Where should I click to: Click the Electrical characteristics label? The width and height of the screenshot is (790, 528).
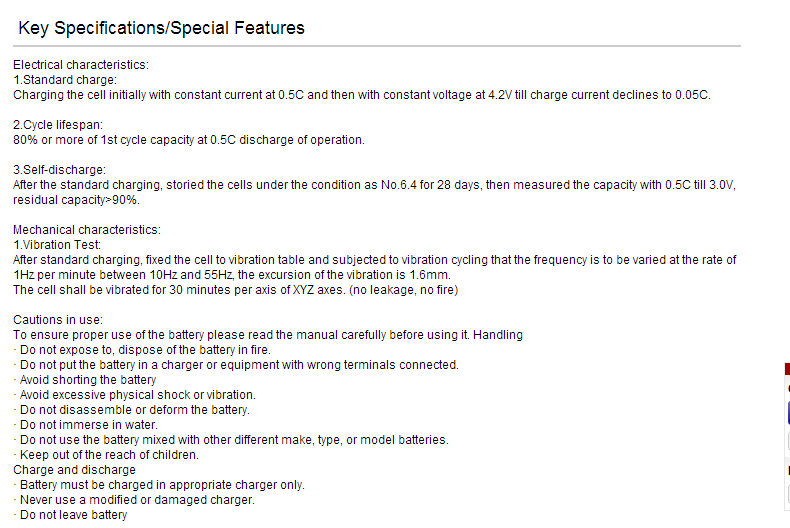coord(81,65)
